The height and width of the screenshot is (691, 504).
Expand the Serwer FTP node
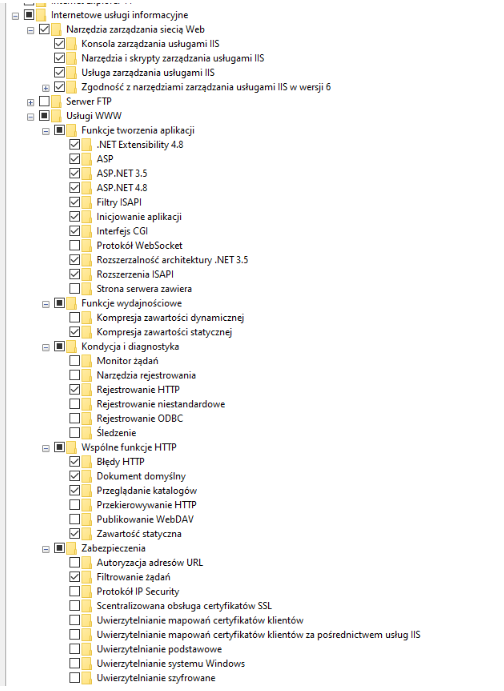point(30,102)
